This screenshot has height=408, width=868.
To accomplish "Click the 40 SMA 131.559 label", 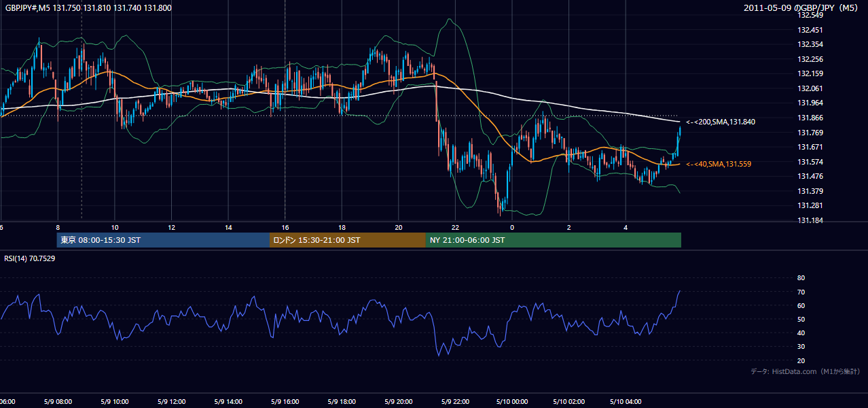I will (719, 164).
